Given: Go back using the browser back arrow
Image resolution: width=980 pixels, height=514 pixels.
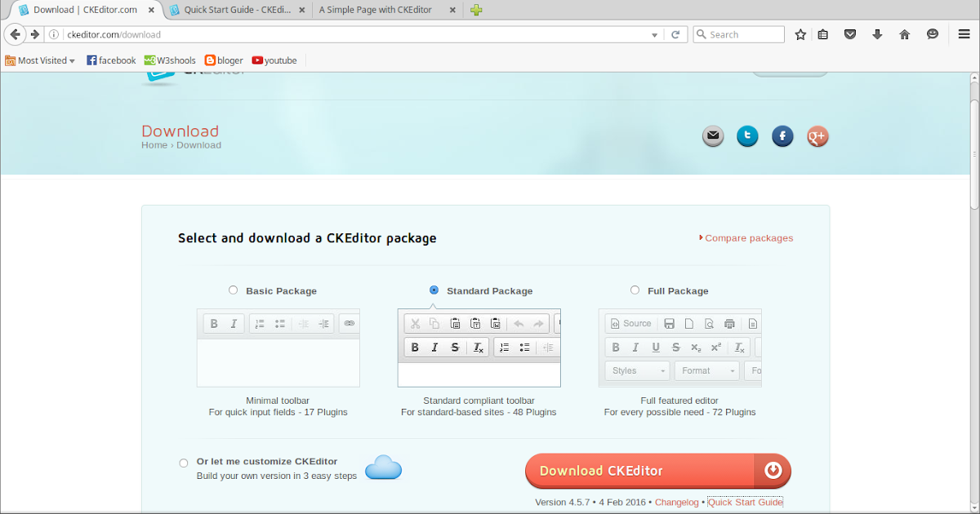Looking at the screenshot, I should coord(14,34).
